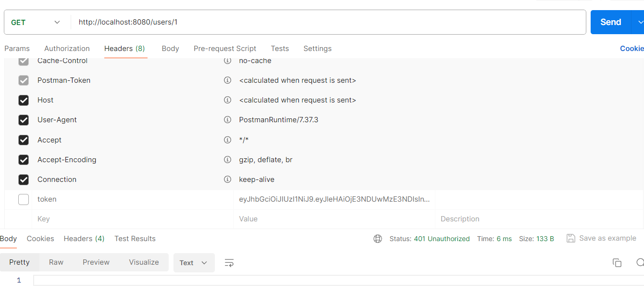The width and height of the screenshot is (644, 308).
Task: Enable the token header checkbox
Action: 24,199
